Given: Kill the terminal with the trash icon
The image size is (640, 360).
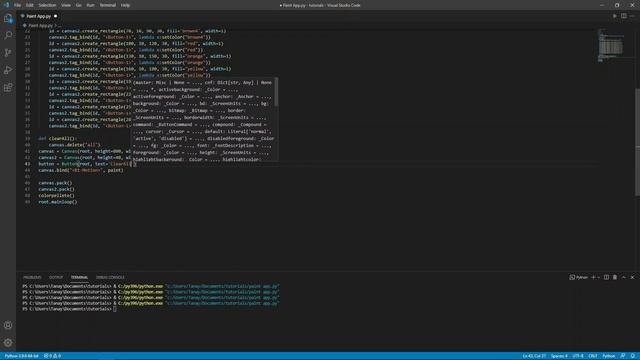Looking at the screenshot, I should coord(615,277).
